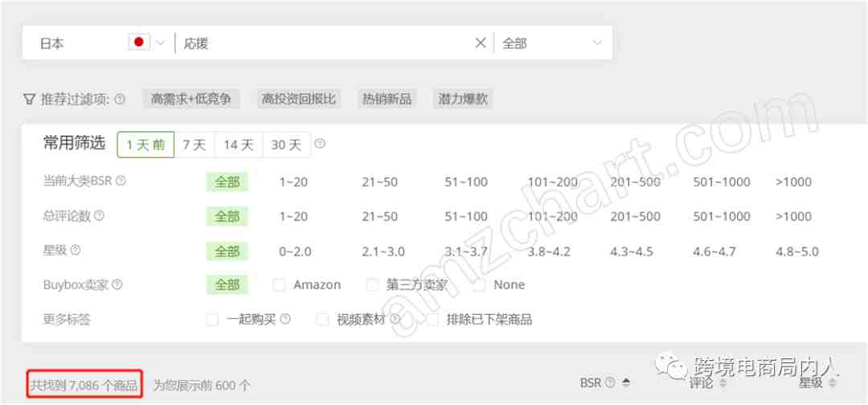This screenshot has width=868, height=405.
Task: Choose star rating 4.6~4.7
Action: coord(714,252)
